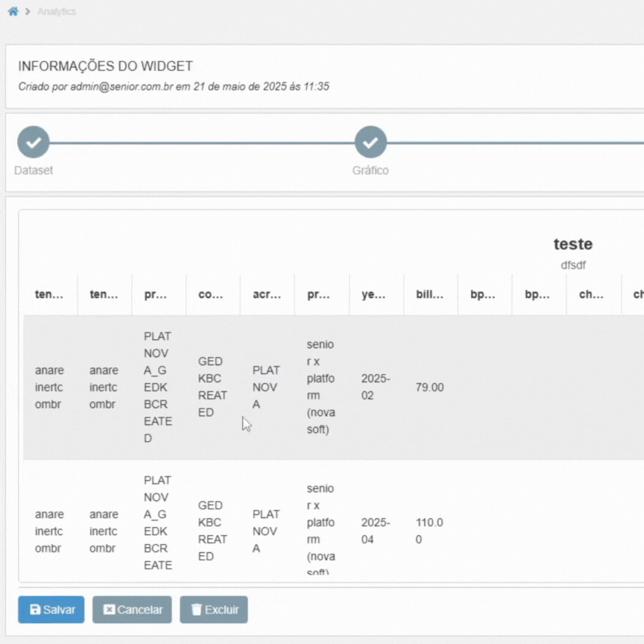Click the Gráfico step label
Viewport: 644px width, 644px height.
(370, 170)
